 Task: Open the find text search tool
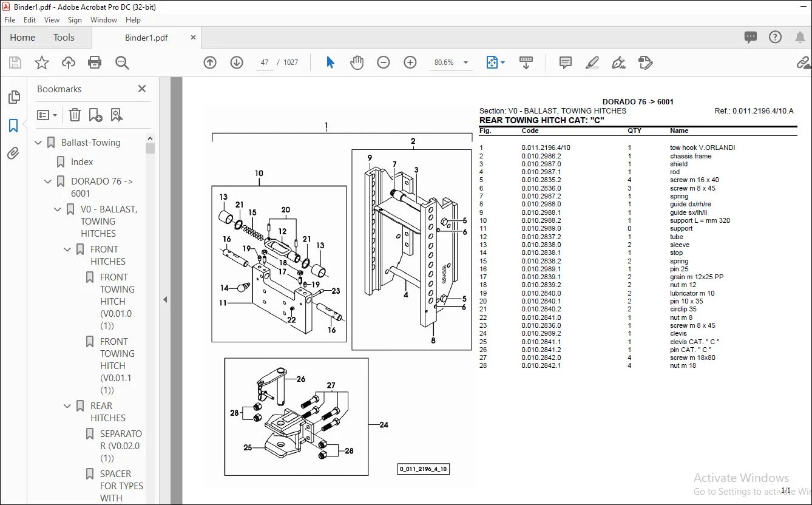[122, 63]
